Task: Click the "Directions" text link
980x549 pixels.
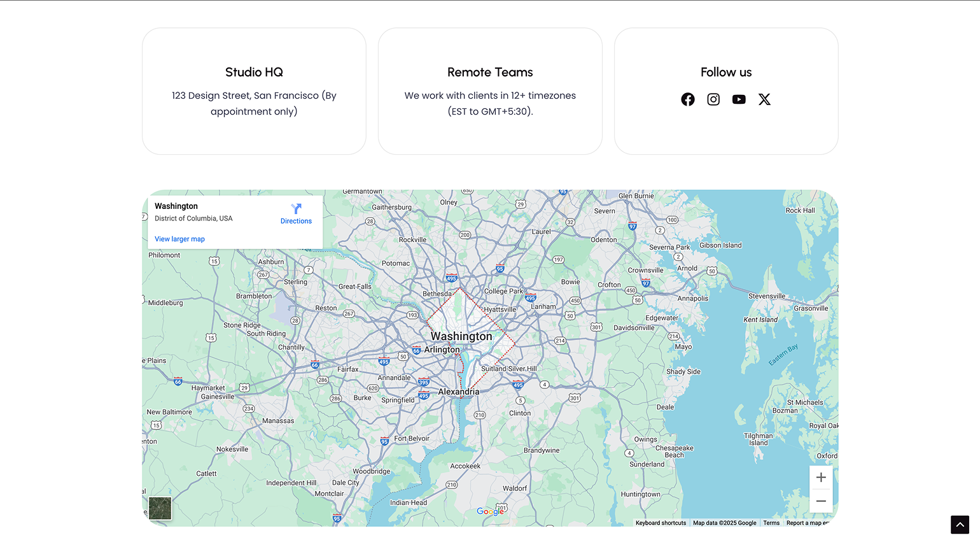Action: click(x=296, y=221)
